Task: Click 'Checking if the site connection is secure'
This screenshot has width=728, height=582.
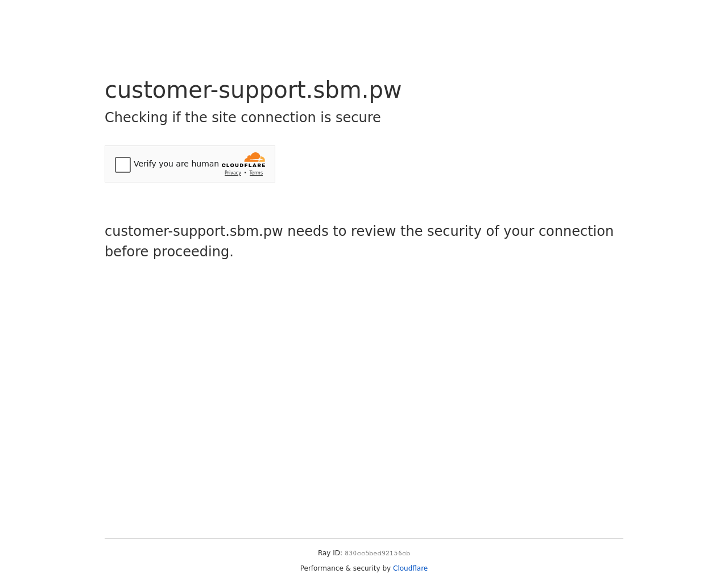Action: click(243, 118)
